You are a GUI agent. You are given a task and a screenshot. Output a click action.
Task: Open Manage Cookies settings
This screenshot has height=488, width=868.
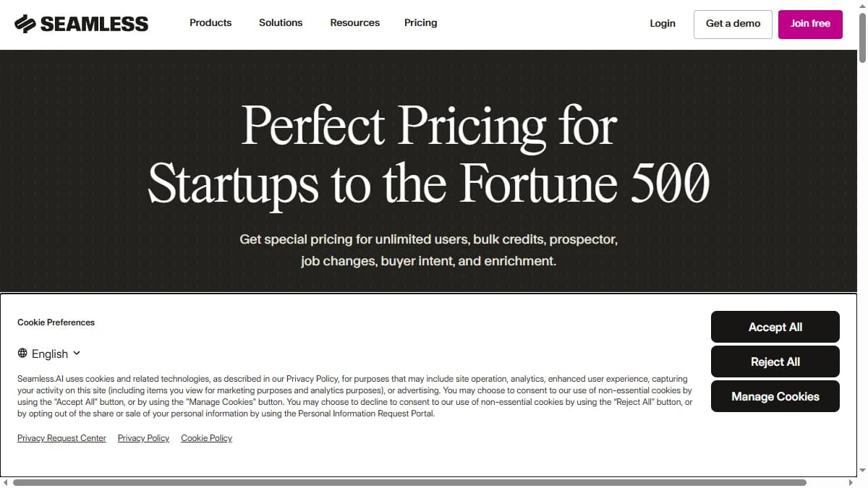click(775, 396)
